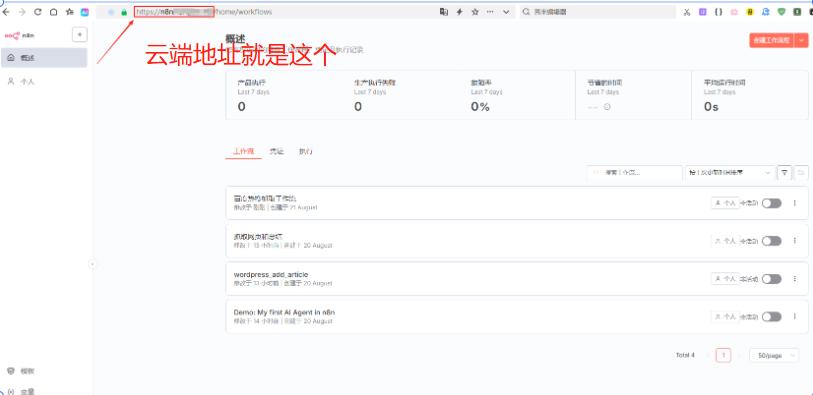Toggle active switch for the 21 August workflow
This screenshot has width=813, height=395.
tap(772, 203)
